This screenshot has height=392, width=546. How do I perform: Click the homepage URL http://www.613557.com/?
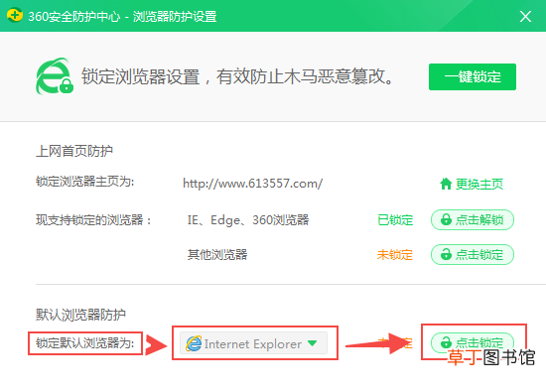click(x=253, y=184)
